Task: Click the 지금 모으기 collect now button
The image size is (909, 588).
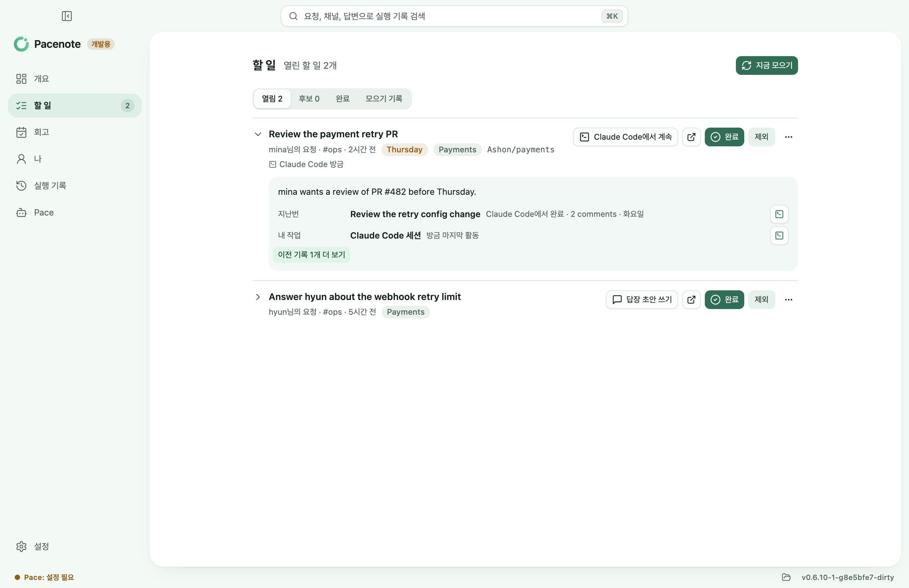Action: pos(767,65)
